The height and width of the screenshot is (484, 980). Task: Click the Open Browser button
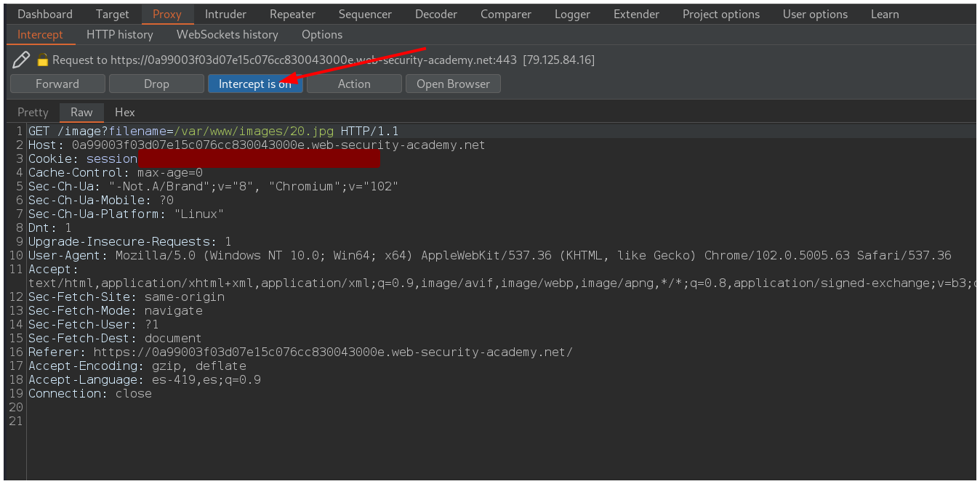pyautogui.click(x=453, y=84)
